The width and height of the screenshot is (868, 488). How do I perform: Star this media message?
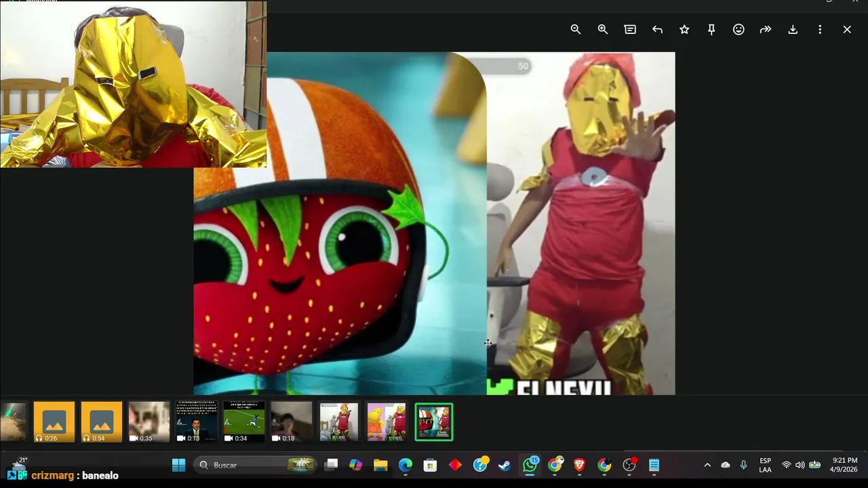pyautogui.click(x=684, y=30)
